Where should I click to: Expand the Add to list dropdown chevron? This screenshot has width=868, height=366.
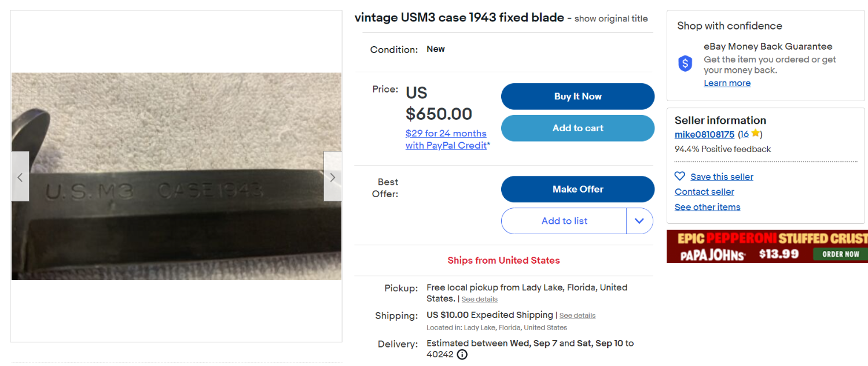click(640, 221)
